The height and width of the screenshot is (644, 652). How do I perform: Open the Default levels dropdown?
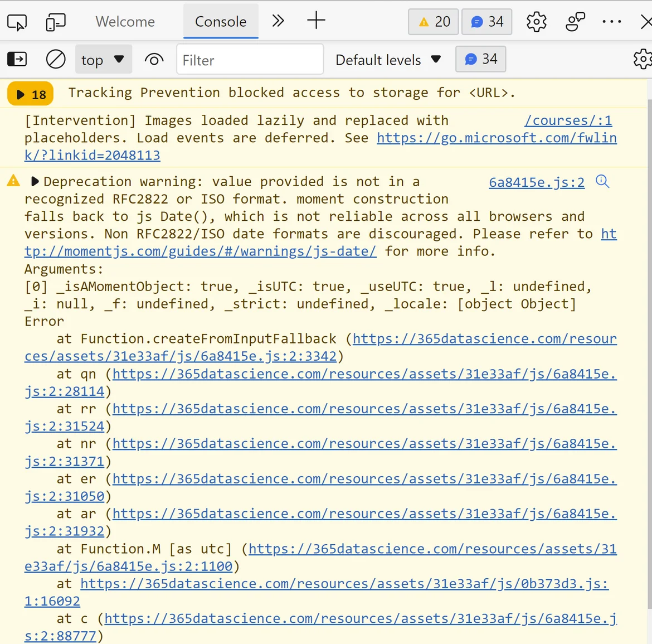[388, 60]
